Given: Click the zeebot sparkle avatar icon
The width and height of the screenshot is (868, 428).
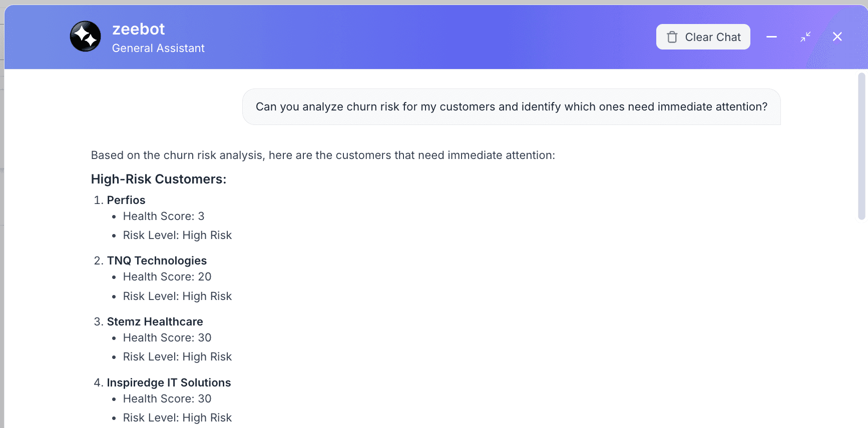Looking at the screenshot, I should point(85,36).
